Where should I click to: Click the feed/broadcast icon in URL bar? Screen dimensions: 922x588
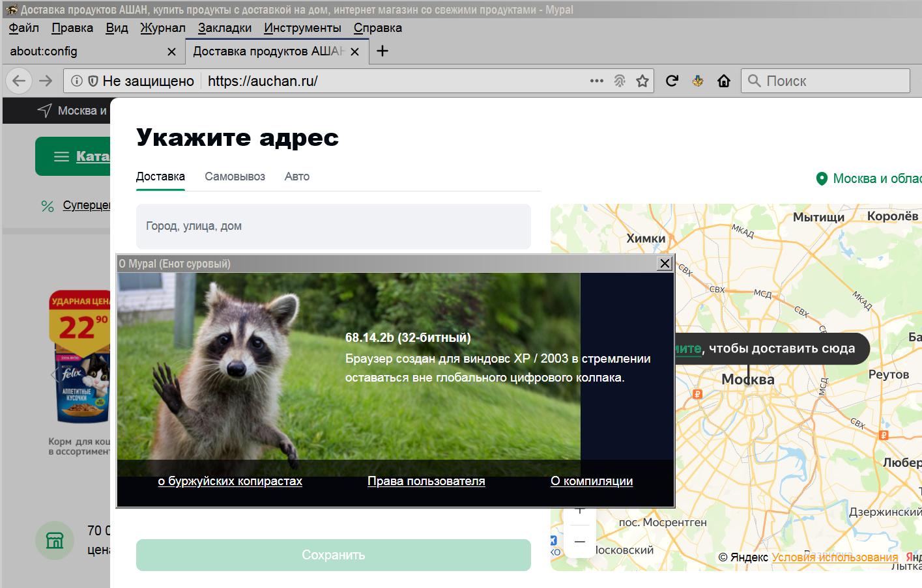point(620,81)
